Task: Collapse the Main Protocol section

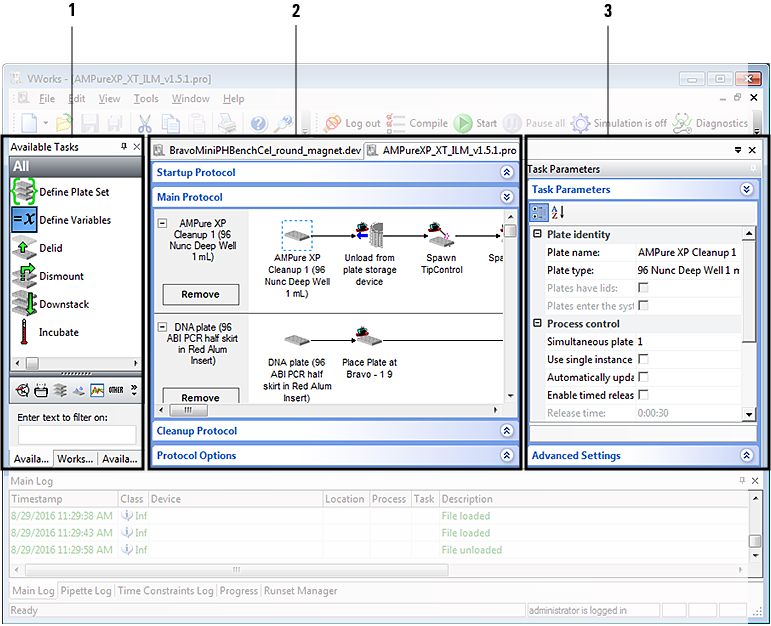Action: (x=507, y=197)
